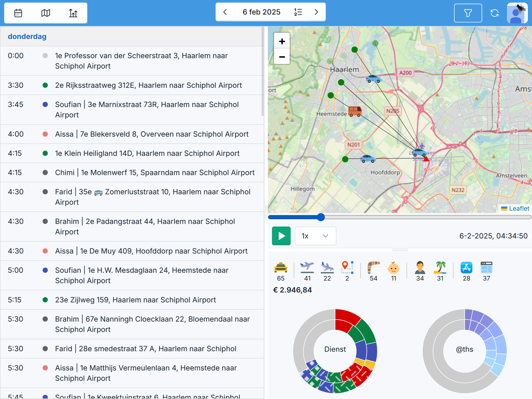
Task: Click the red triangle Schiphol destination marker
Action: click(426, 159)
